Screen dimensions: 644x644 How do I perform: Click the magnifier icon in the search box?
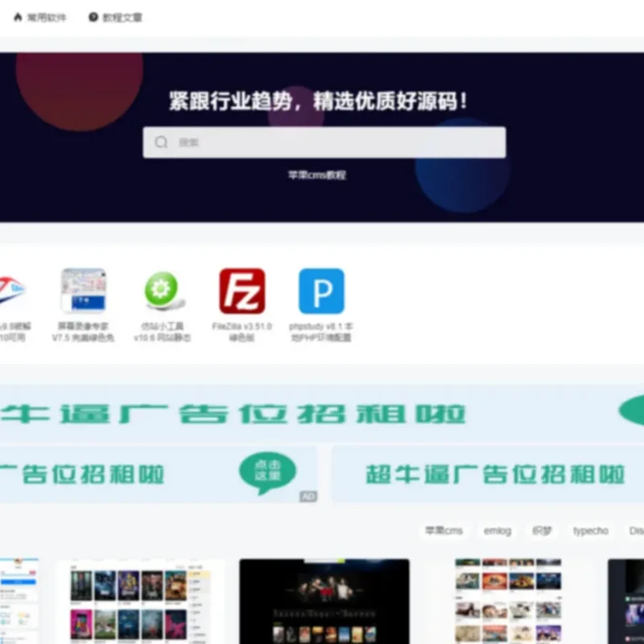[x=161, y=142]
